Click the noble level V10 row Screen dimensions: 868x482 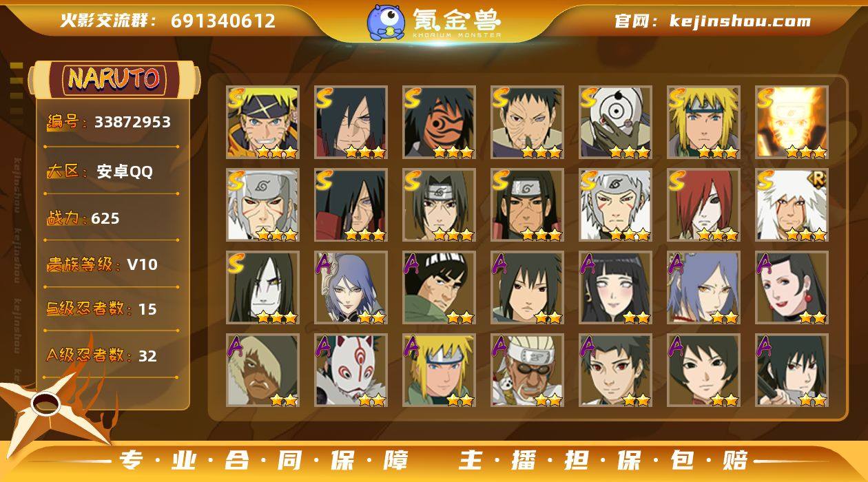110,264
